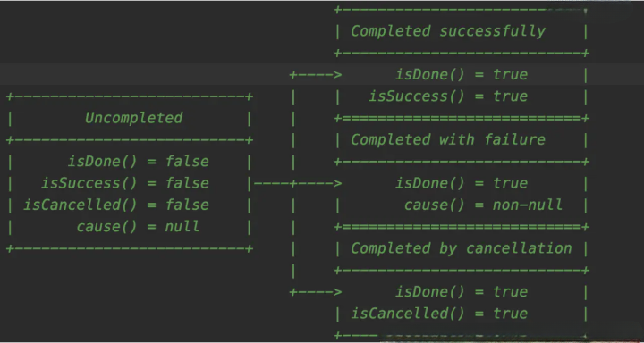Click the double-line separator above 'Completed with failure'
This screenshot has height=343, width=644.
click(x=462, y=118)
